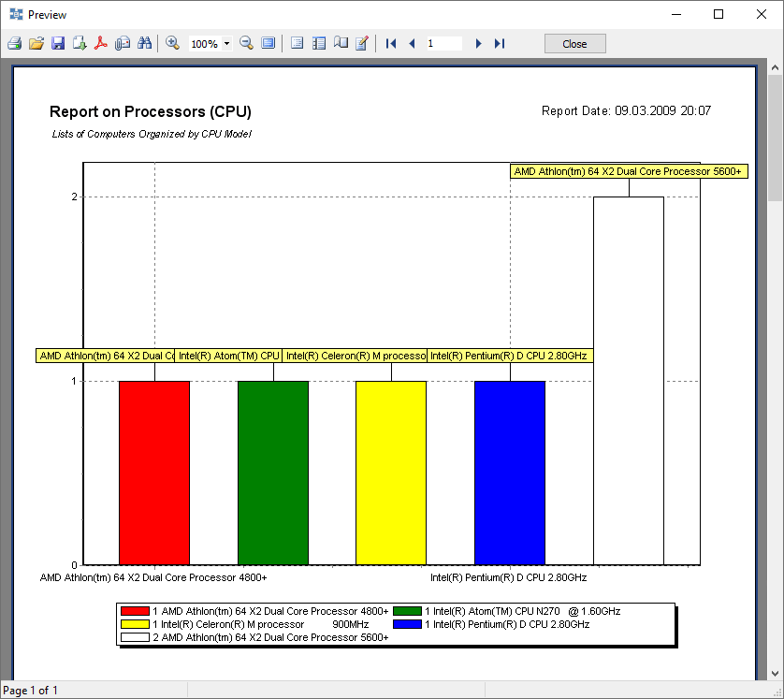Click the blue legend swatch
This screenshot has height=699, width=784.
coord(408,624)
